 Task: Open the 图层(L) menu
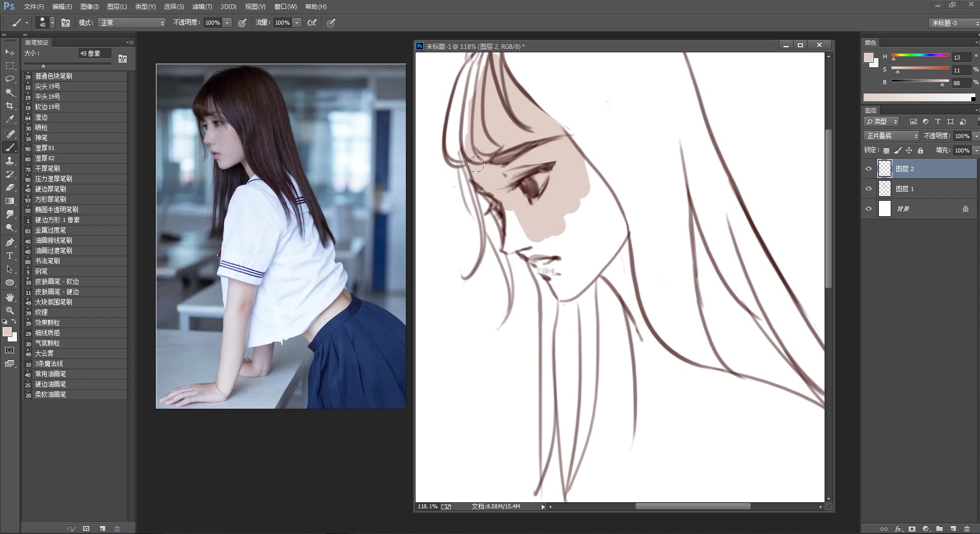[x=117, y=7]
